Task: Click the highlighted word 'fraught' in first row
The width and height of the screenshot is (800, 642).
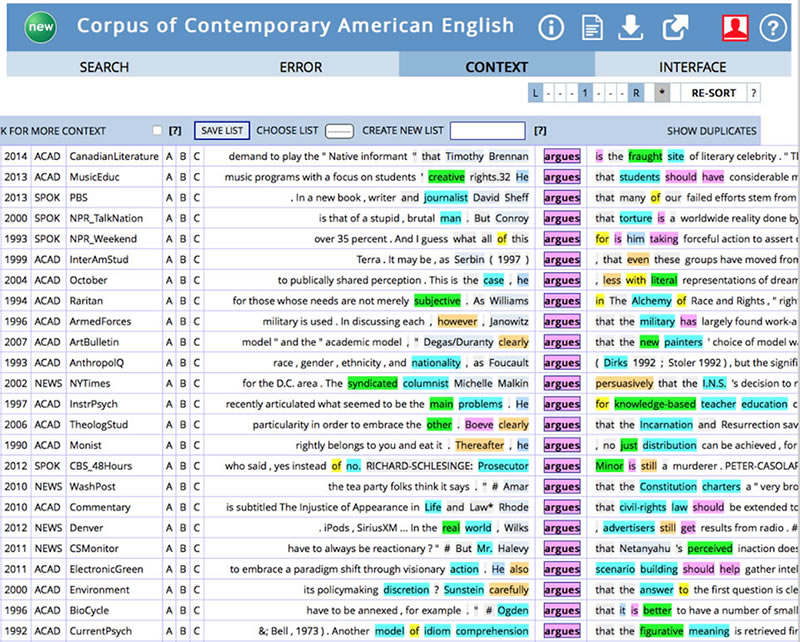Action: point(645,156)
